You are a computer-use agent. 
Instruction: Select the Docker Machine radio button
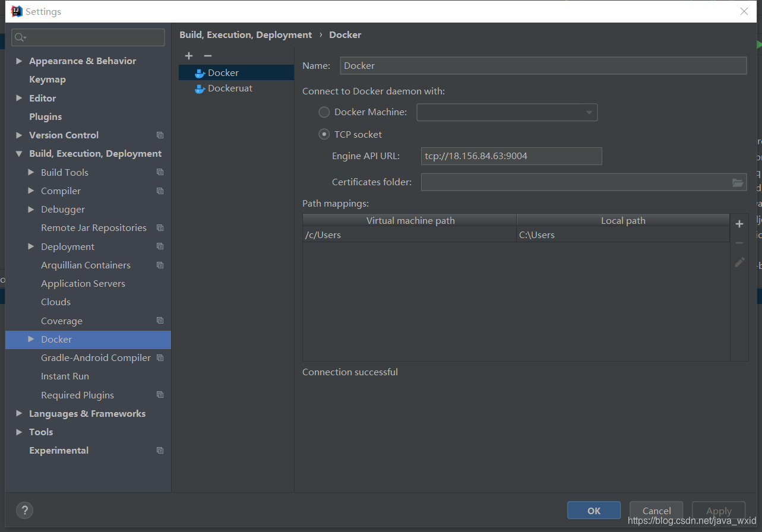pos(324,112)
